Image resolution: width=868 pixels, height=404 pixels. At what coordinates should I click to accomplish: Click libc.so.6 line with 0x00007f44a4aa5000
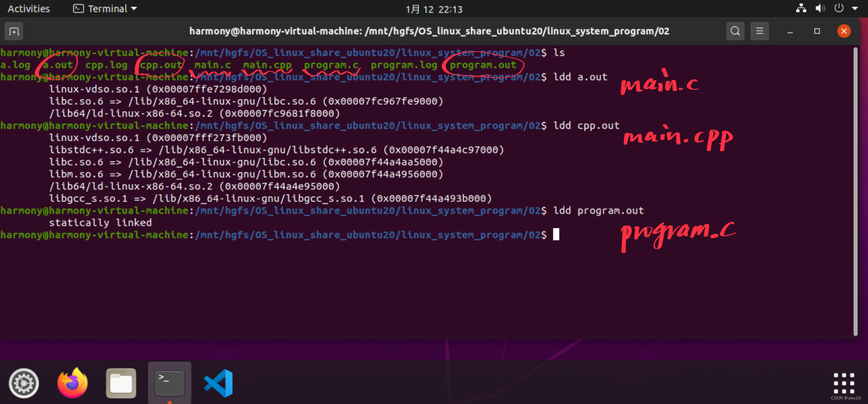click(246, 162)
